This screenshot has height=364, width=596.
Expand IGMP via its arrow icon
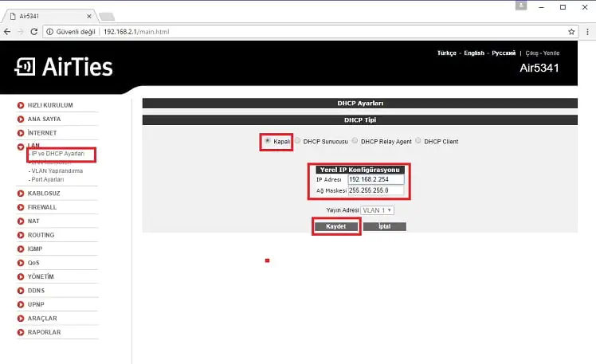point(21,249)
